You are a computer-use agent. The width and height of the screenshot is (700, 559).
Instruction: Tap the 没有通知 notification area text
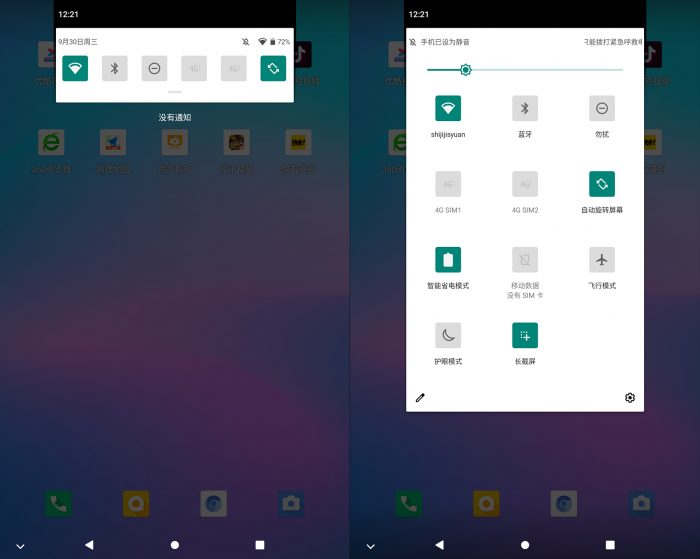175,118
